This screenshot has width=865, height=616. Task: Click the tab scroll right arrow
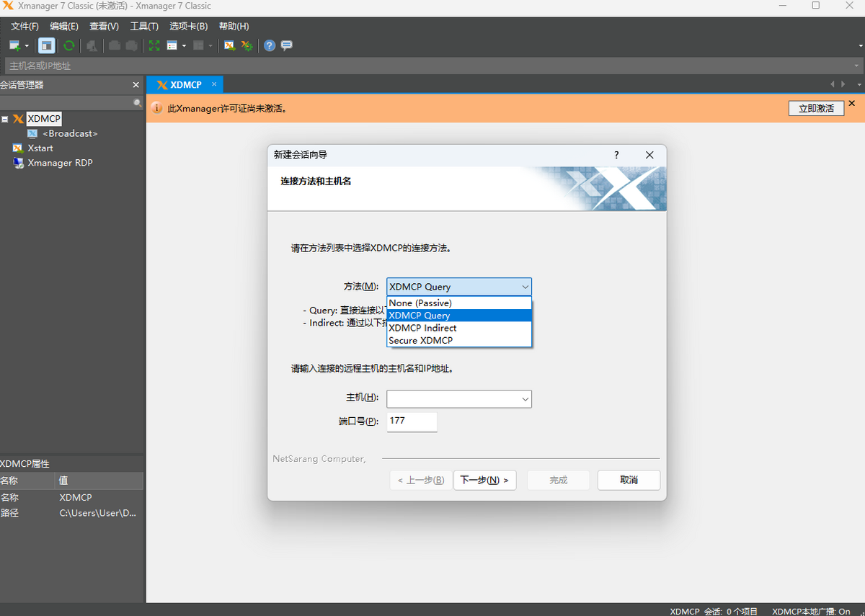(843, 85)
